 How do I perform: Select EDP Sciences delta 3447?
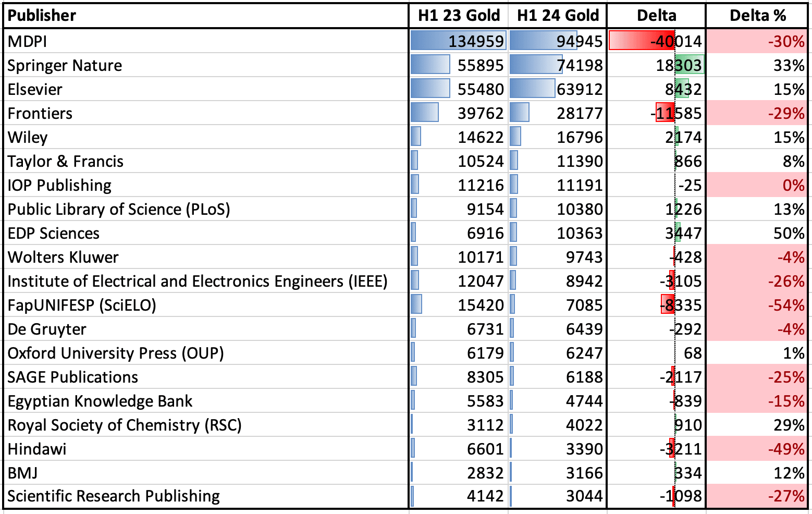pyautogui.click(x=656, y=232)
